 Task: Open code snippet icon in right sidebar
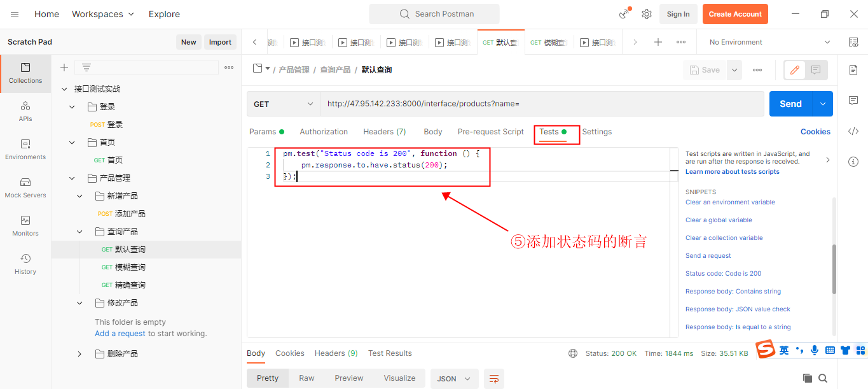pyautogui.click(x=853, y=131)
